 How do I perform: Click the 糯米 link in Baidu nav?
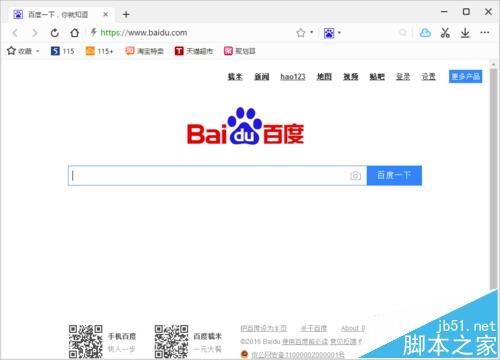235,77
